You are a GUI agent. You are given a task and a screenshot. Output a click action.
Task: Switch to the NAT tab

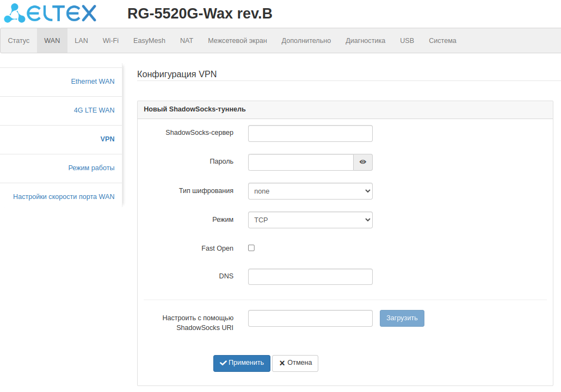pos(187,41)
